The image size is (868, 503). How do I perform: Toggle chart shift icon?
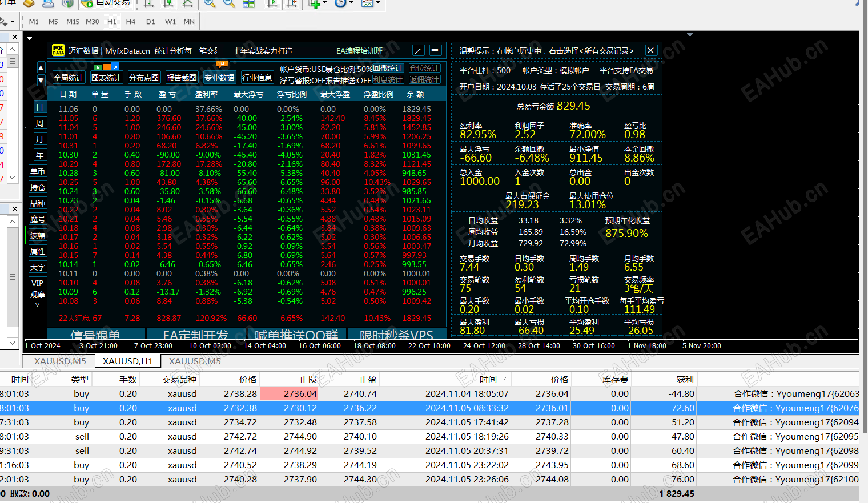292,3
